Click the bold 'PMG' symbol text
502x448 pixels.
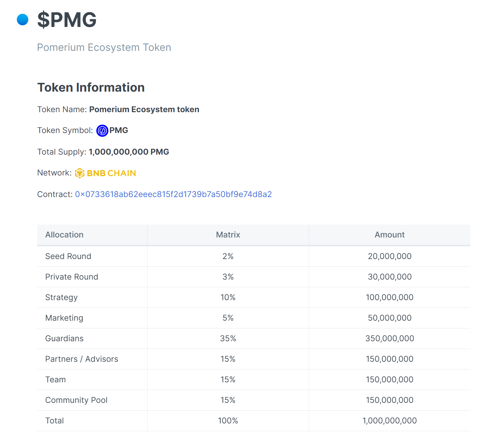pos(119,130)
